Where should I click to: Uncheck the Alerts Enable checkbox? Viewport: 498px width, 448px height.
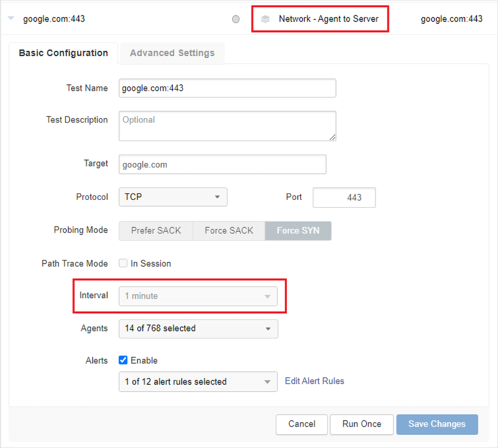point(123,360)
